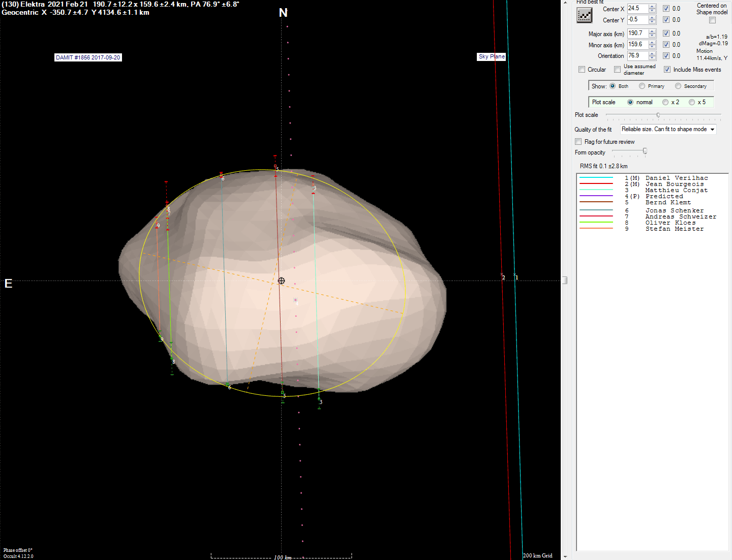
Task: Increase Center X with the up spinner
Action: point(652,6)
